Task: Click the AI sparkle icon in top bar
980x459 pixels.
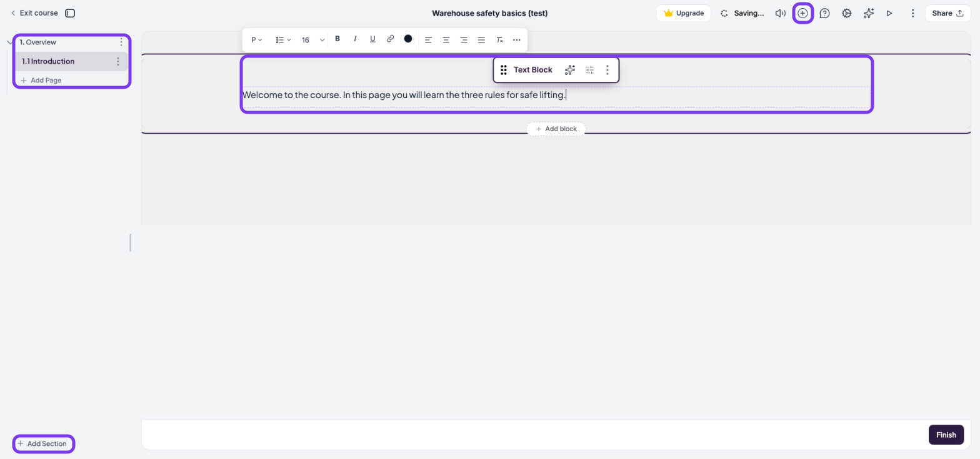Action: point(868,13)
